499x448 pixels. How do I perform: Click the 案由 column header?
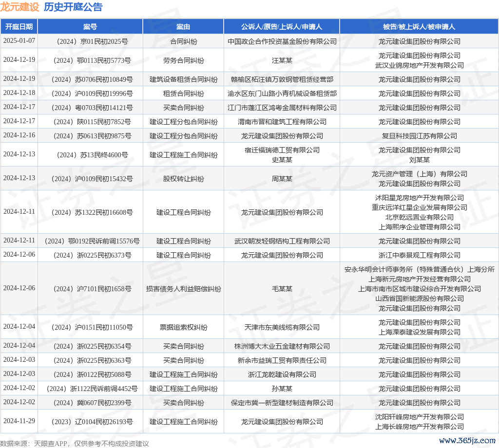click(x=183, y=27)
